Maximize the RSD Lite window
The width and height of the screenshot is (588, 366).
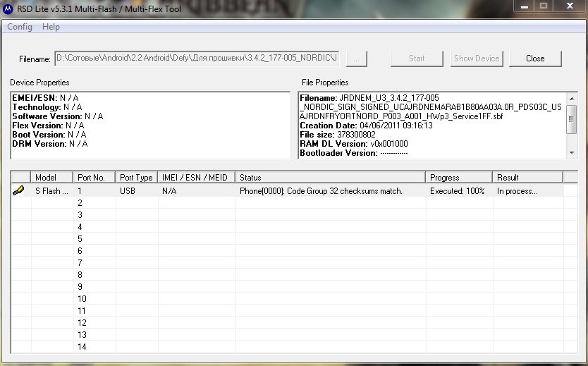[x=544, y=6]
